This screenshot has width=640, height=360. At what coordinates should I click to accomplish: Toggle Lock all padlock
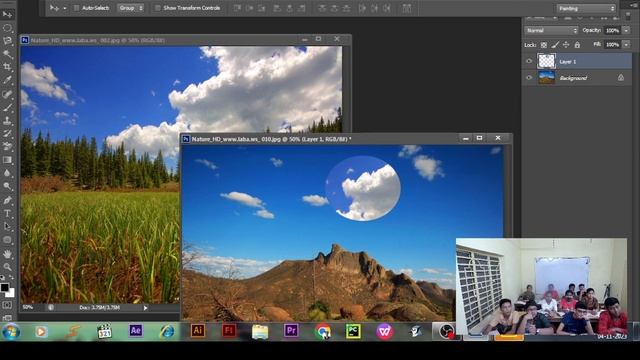point(577,45)
